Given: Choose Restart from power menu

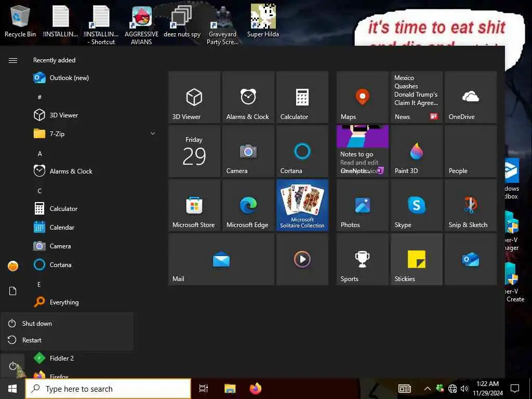Looking at the screenshot, I should (x=67, y=340).
